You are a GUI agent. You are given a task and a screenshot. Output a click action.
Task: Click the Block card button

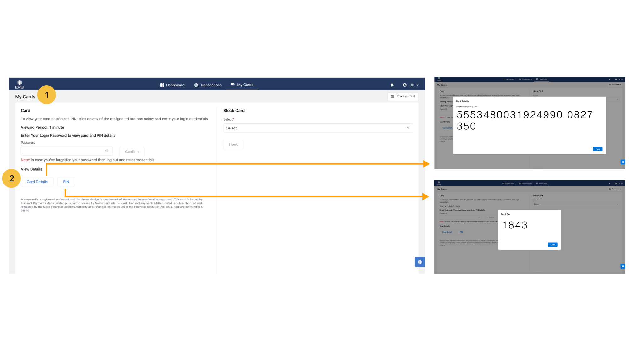pyautogui.click(x=233, y=145)
